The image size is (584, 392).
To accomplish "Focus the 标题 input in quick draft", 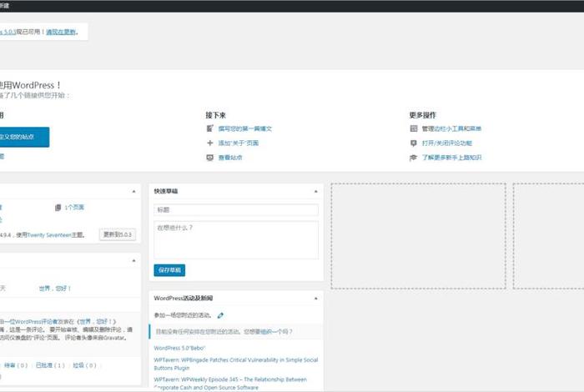I will pos(236,210).
